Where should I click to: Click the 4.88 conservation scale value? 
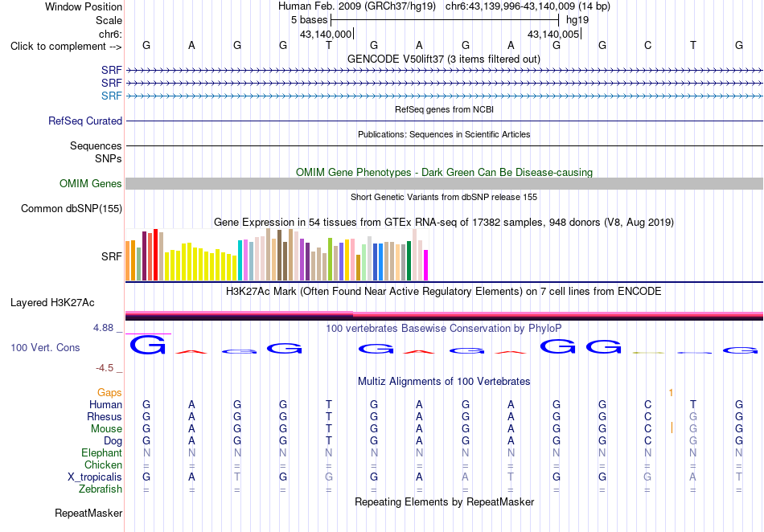pos(103,328)
